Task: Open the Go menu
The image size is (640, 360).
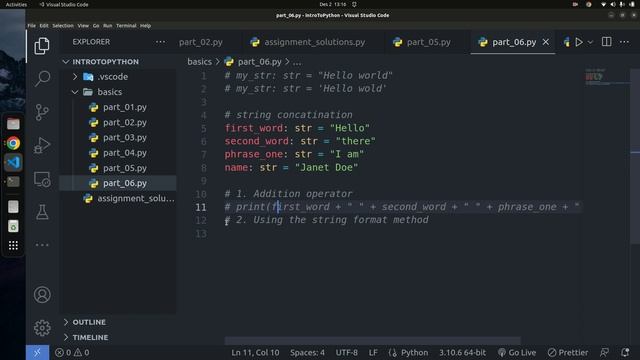Action: (96, 25)
